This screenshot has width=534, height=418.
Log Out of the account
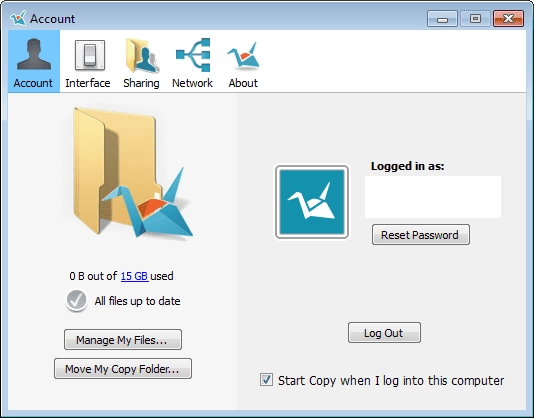click(x=384, y=332)
